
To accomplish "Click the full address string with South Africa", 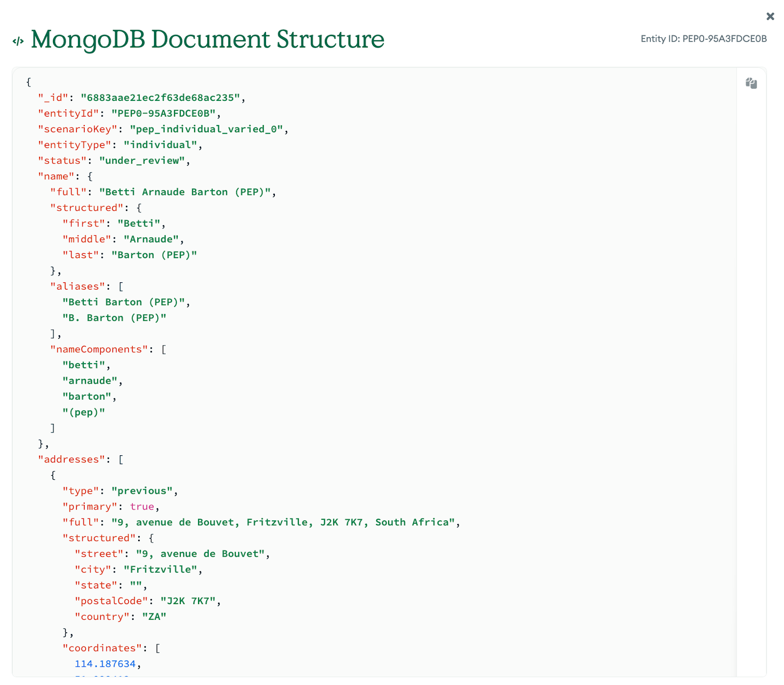I will (x=283, y=522).
